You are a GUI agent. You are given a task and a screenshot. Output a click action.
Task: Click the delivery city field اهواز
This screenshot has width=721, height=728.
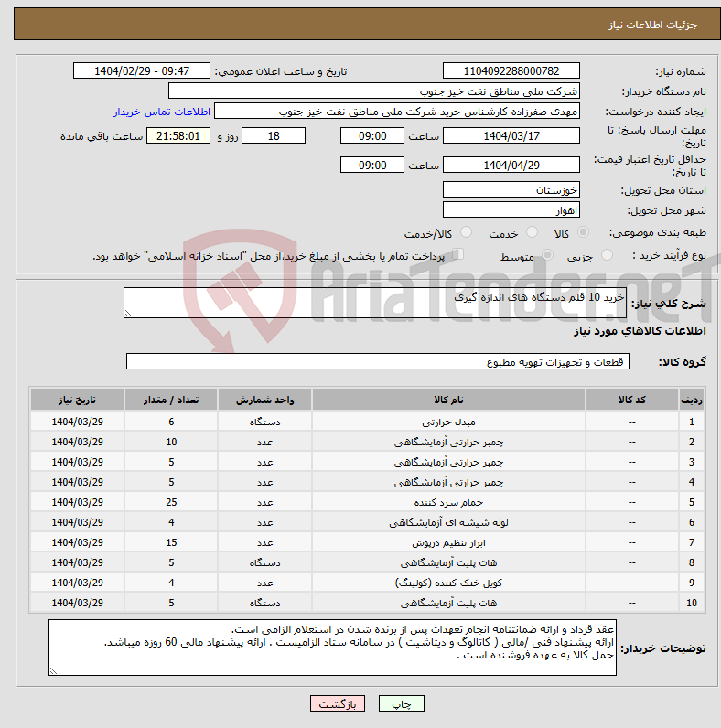(x=511, y=209)
